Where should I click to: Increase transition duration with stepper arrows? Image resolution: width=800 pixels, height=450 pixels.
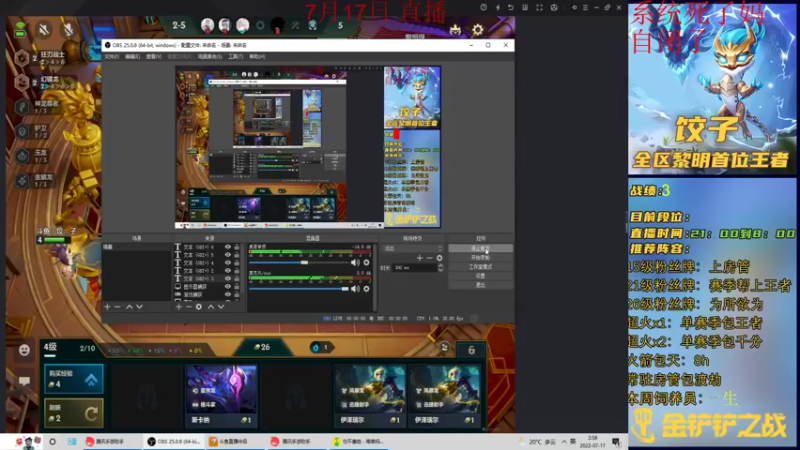tap(440, 266)
